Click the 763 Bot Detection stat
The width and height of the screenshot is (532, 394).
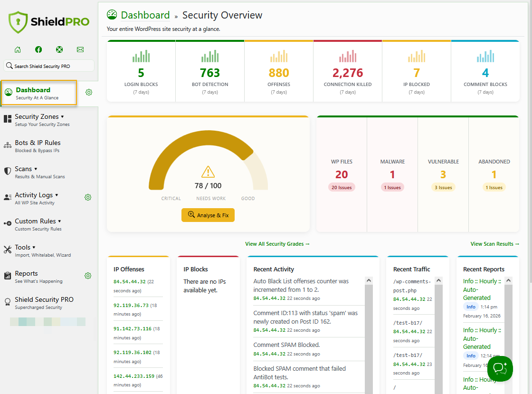[210, 73]
